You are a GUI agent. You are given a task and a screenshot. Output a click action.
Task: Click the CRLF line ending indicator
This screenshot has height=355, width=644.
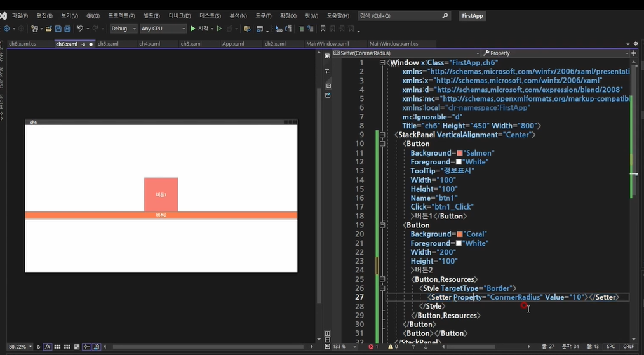[x=628, y=347]
